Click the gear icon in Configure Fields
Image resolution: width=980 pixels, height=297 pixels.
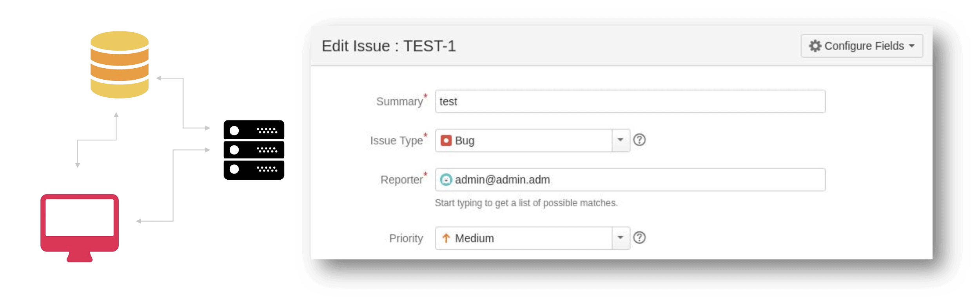tap(815, 46)
